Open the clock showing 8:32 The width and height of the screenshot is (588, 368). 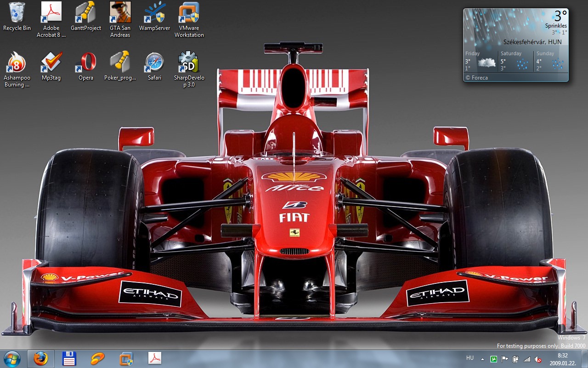pos(563,359)
